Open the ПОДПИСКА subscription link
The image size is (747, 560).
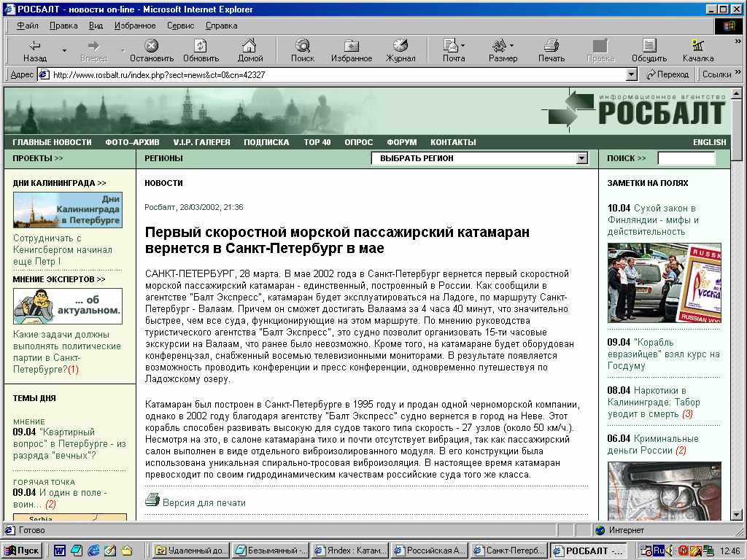coord(266,142)
